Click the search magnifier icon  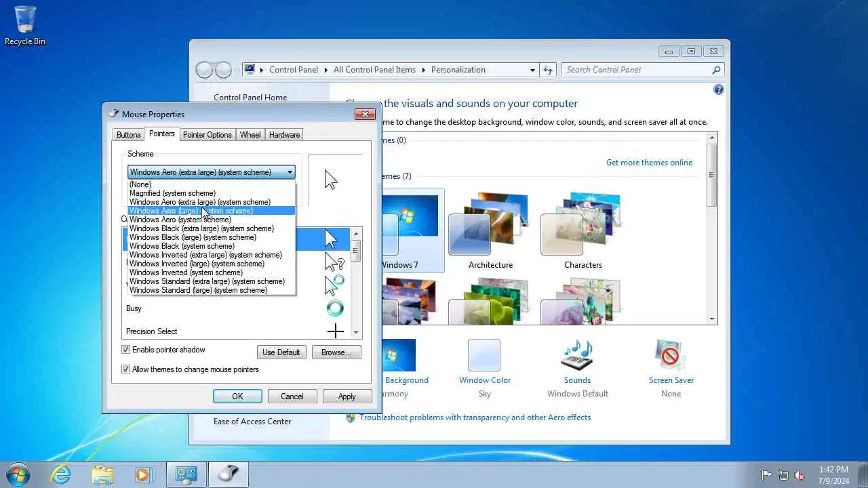click(716, 70)
